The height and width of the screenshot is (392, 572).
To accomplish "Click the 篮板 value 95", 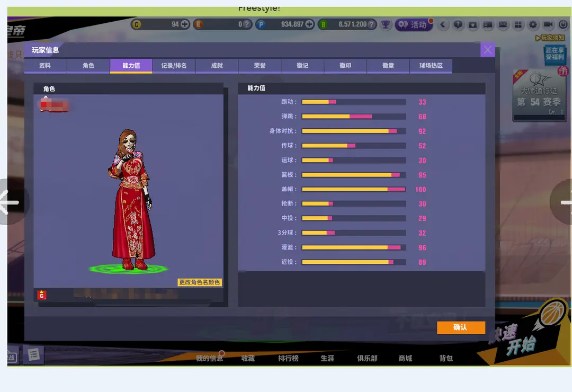I will [x=422, y=175].
